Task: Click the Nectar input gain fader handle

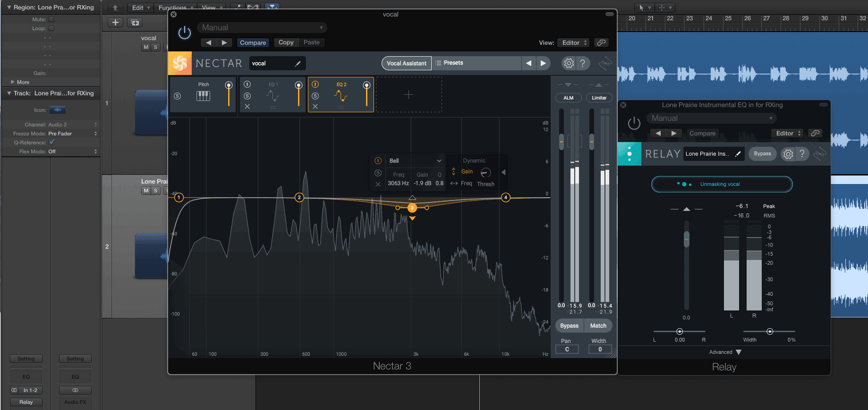Action: [562, 142]
